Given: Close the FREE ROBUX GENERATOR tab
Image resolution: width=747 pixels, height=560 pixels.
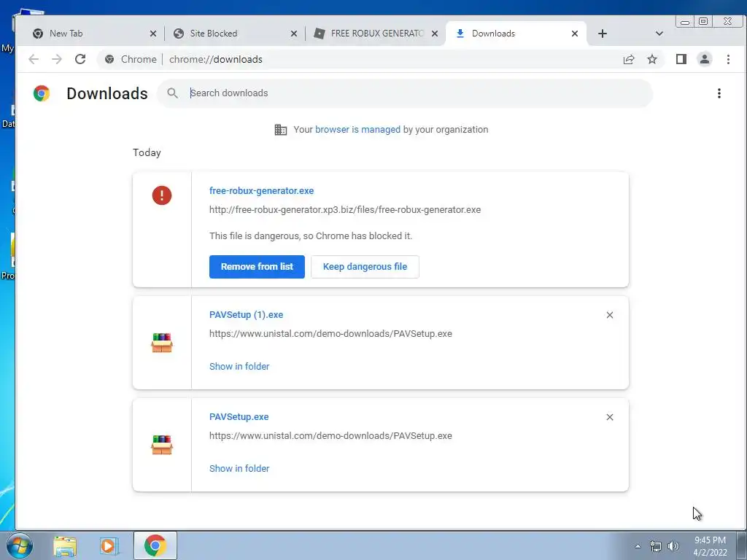Looking at the screenshot, I should [435, 34].
